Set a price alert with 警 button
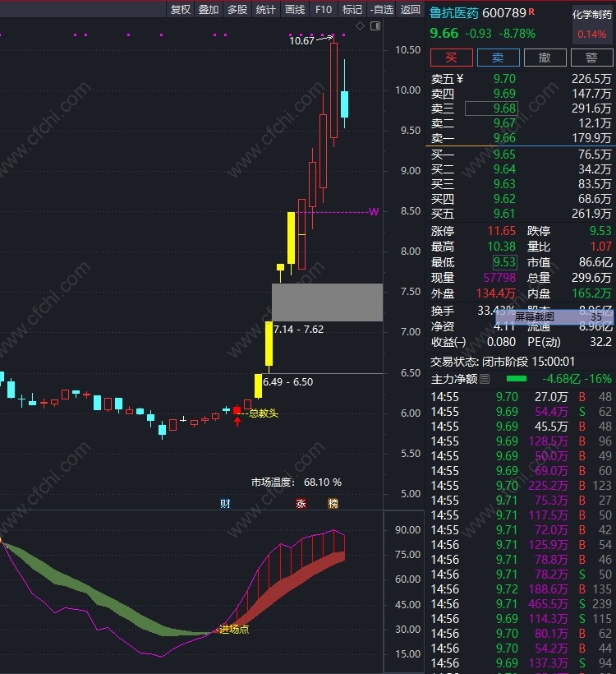The image size is (616, 674). click(x=592, y=58)
